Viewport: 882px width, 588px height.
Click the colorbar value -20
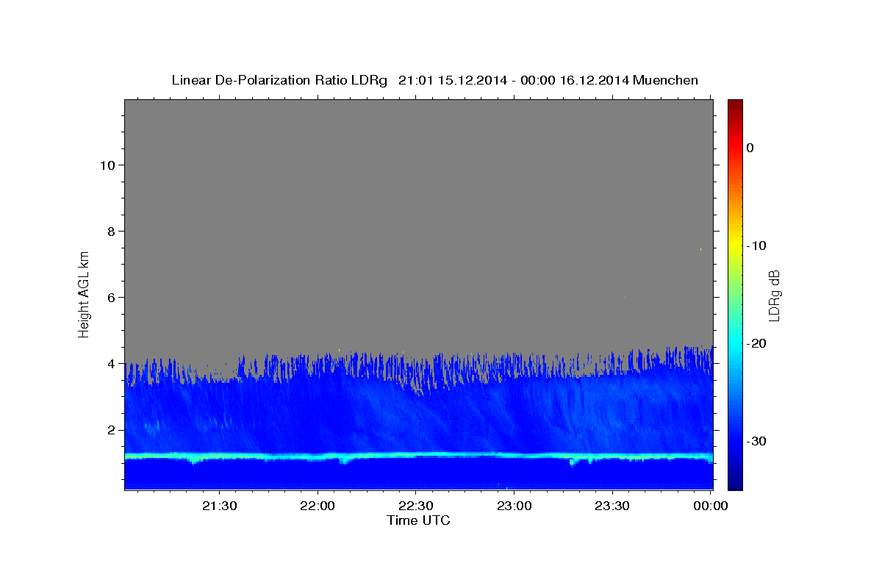pyautogui.click(x=757, y=343)
